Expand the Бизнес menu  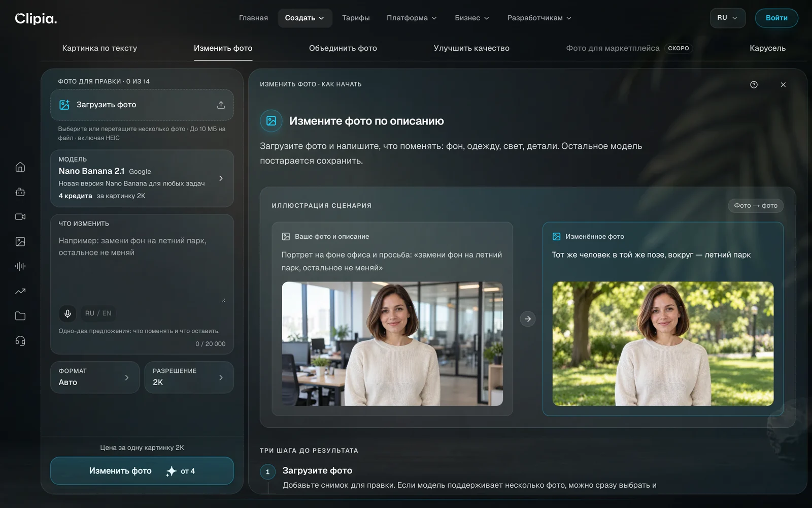point(472,18)
